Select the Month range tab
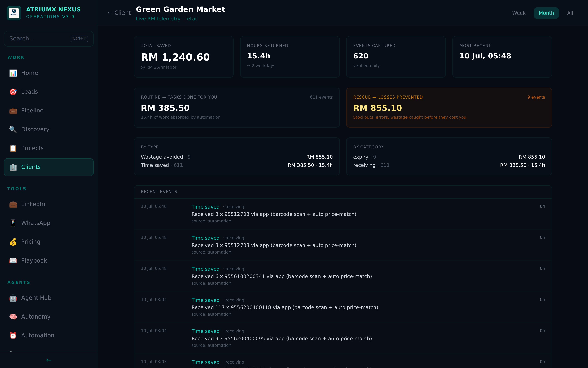Image resolution: width=588 pixels, height=368 pixels. [x=546, y=13]
